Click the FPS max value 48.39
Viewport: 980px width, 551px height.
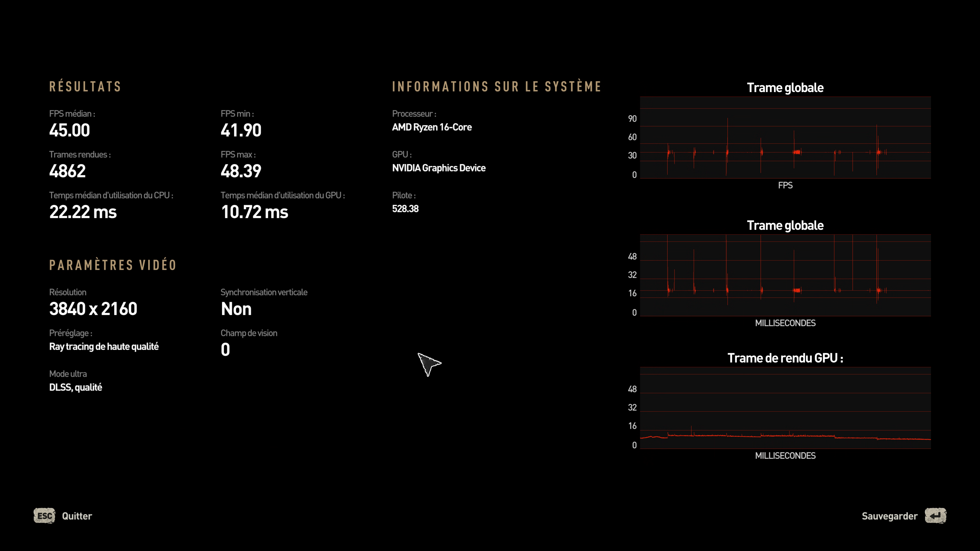click(x=241, y=171)
